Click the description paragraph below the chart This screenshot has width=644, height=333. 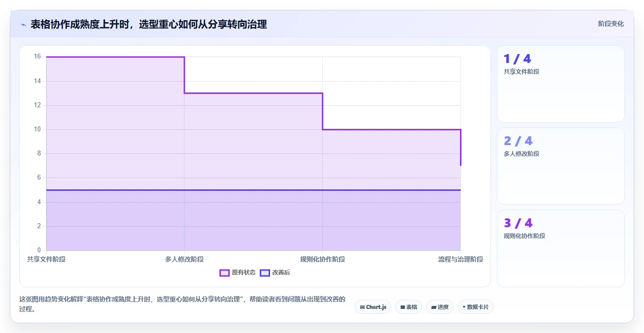[182, 304]
